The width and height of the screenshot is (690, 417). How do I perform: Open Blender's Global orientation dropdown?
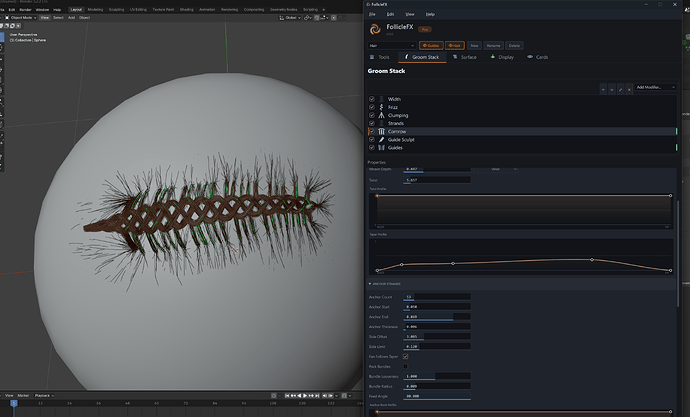(x=290, y=18)
